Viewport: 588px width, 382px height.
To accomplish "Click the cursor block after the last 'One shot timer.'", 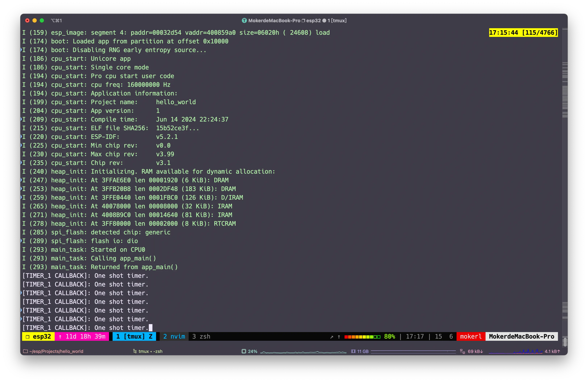I will [x=150, y=328].
